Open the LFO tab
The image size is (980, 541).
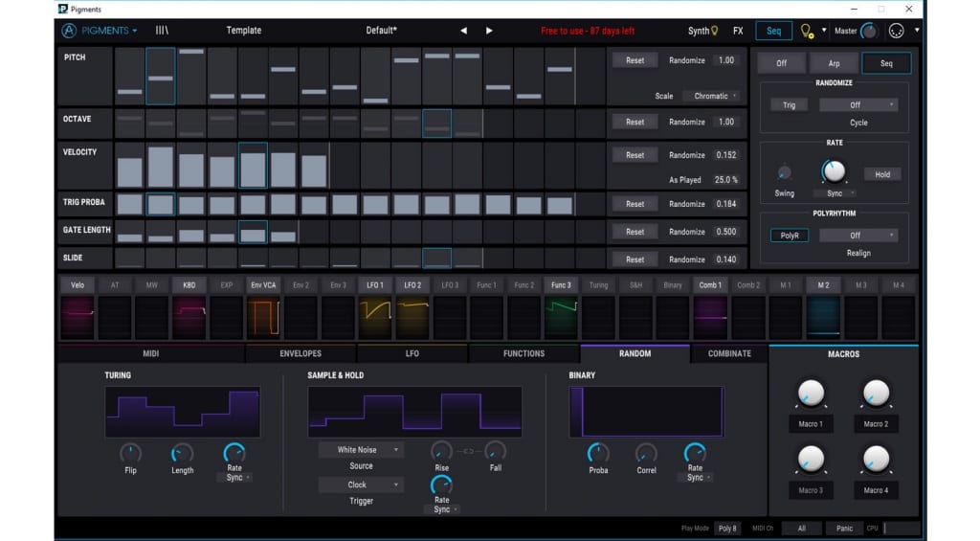412,353
